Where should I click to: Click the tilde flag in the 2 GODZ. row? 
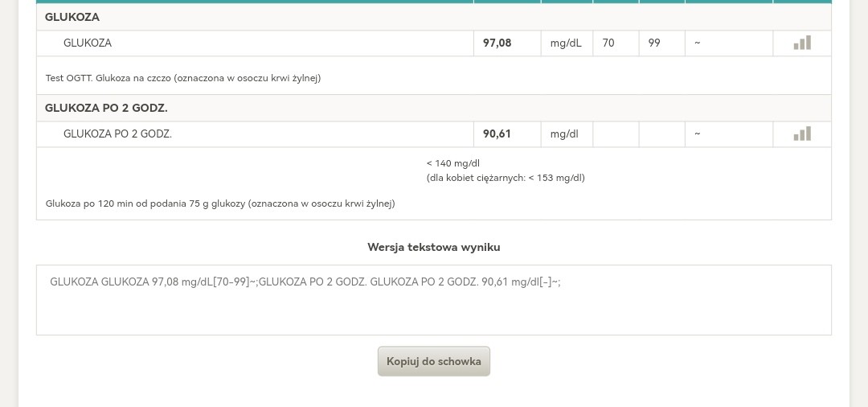pyautogui.click(x=697, y=134)
